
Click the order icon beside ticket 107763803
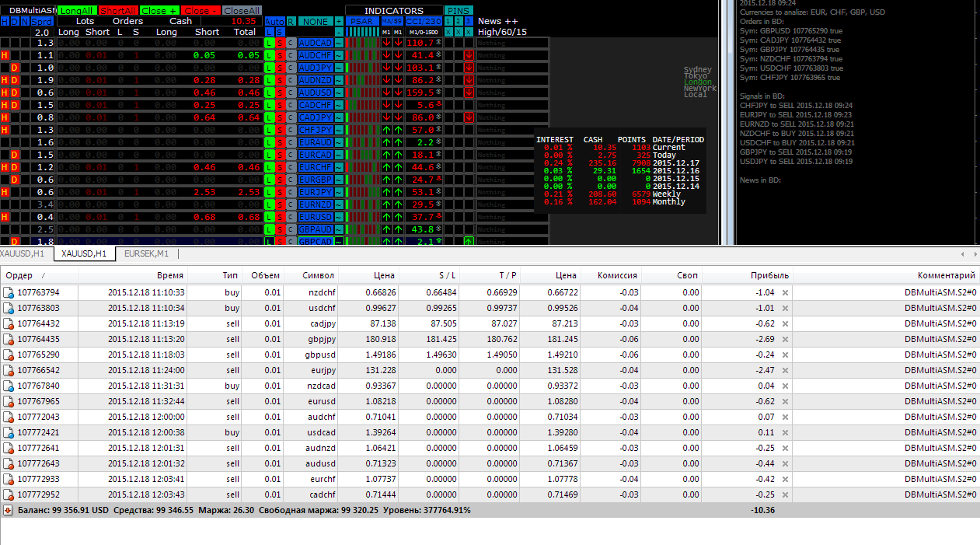9,308
